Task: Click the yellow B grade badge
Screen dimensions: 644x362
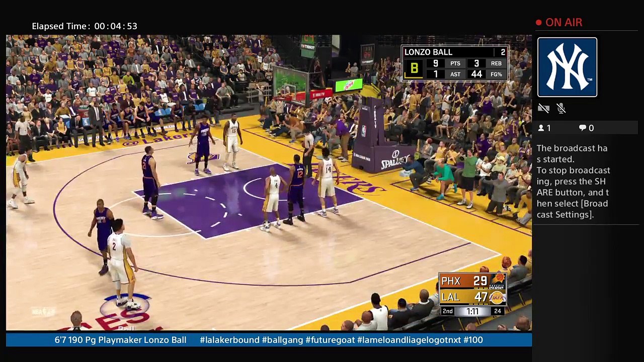Action: 414,69
